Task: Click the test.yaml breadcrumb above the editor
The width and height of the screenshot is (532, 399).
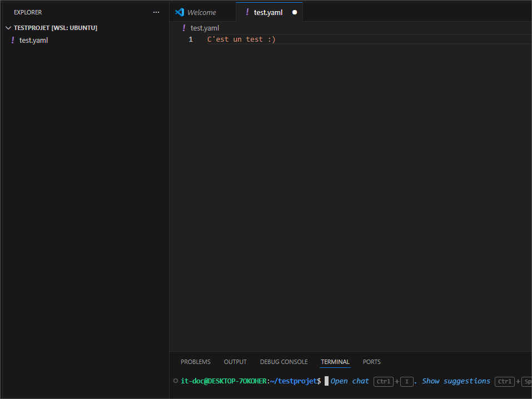Action: [205, 28]
